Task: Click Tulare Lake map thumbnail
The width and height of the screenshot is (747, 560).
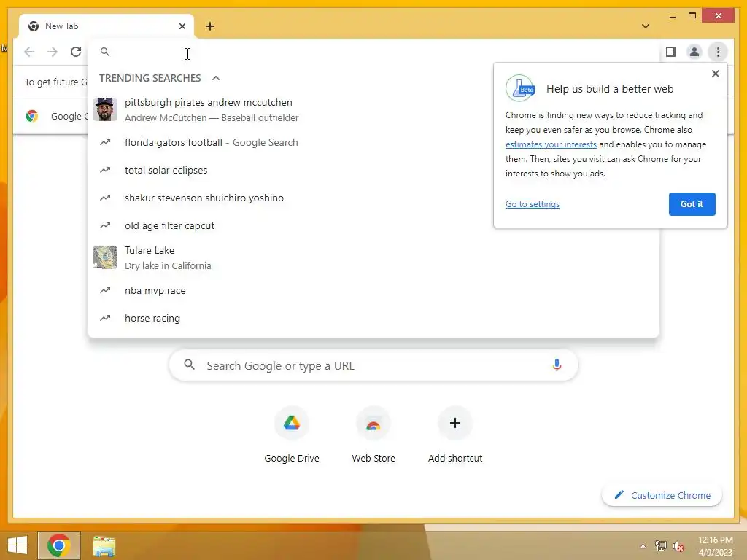Action: (105, 257)
